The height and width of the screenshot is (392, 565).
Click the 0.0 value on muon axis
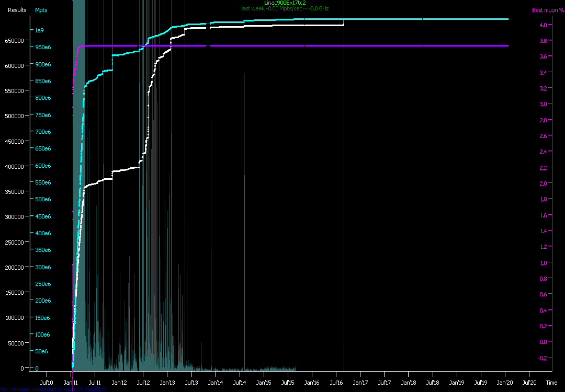(x=543, y=342)
